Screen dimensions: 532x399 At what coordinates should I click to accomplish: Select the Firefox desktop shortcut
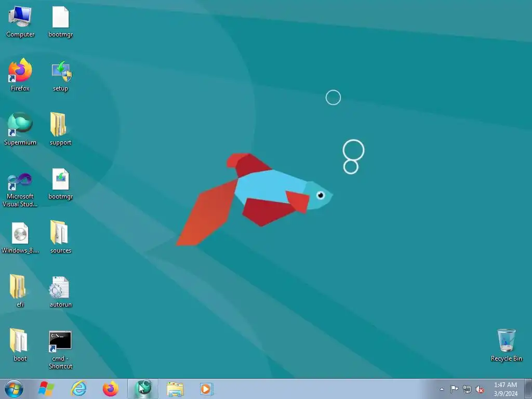(20, 75)
